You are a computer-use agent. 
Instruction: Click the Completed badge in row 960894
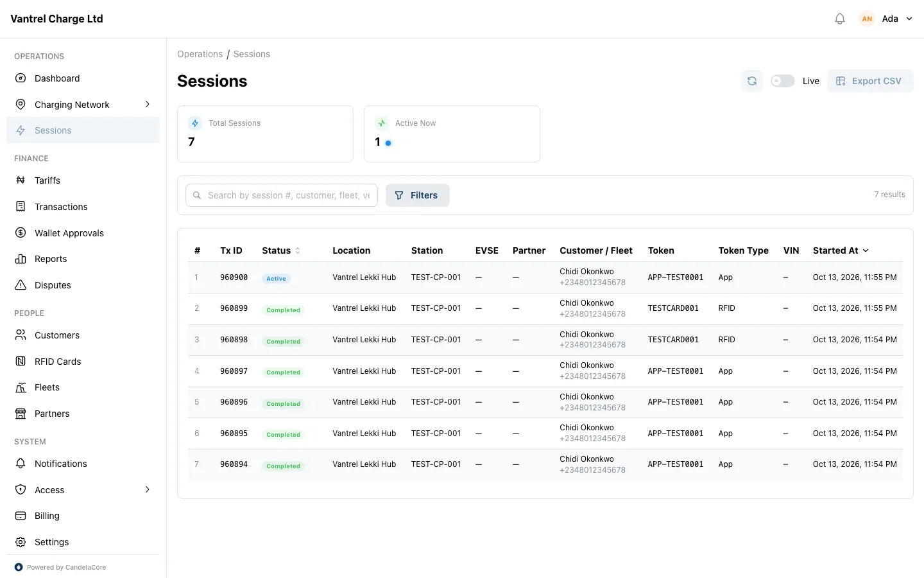[x=283, y=466]
